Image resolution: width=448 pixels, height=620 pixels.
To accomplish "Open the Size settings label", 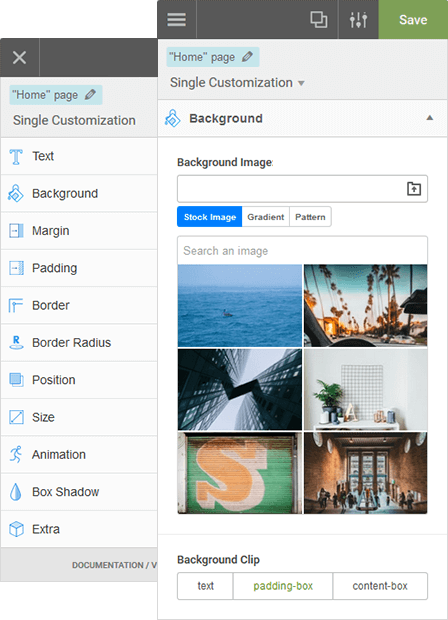I will point(43,417).
